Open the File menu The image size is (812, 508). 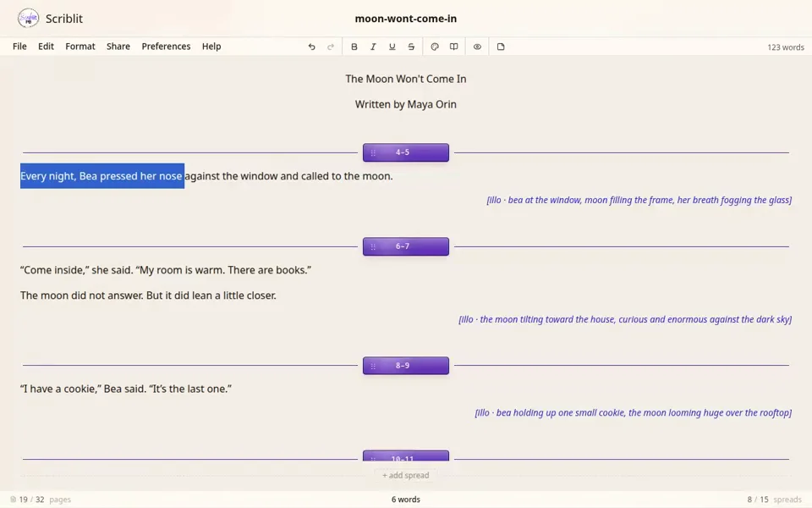(19, 46)
